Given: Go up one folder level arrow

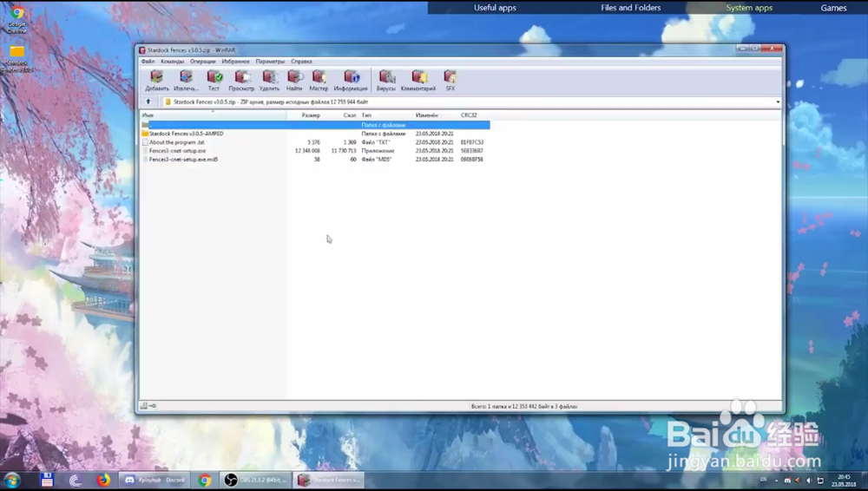Looking at the screenshot, I should point(148,101).
